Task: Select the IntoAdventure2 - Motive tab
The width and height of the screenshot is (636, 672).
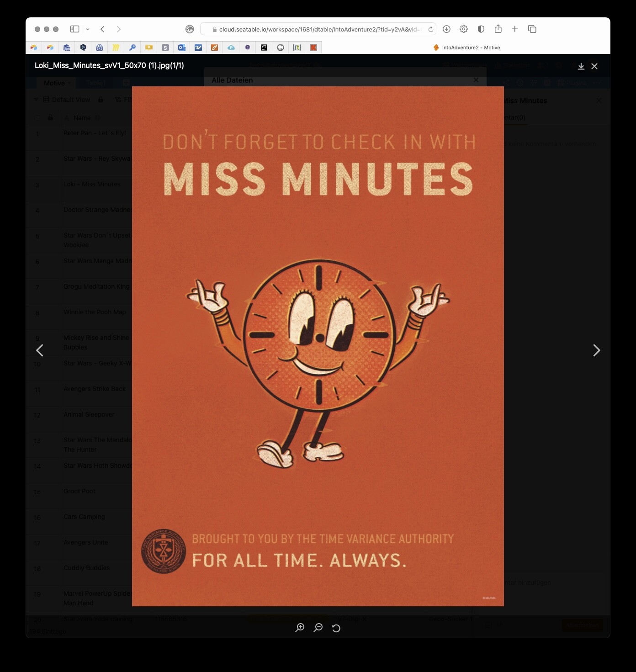Action: [466, 48]
